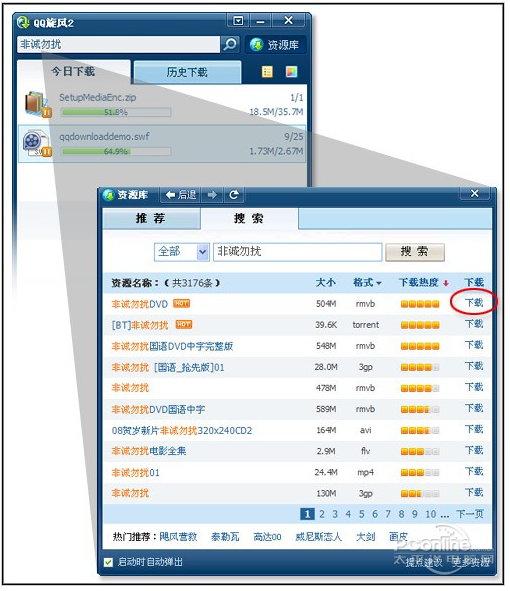Viewport: 510px width, 591px height.
Task: Go to next page 下一页
Action: pos(470,514)
